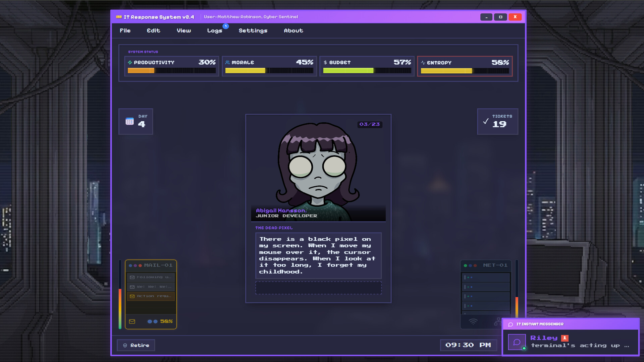Click the Day calendar icon
The height and width of the screenshot is (362, 644).
(129, 121)
